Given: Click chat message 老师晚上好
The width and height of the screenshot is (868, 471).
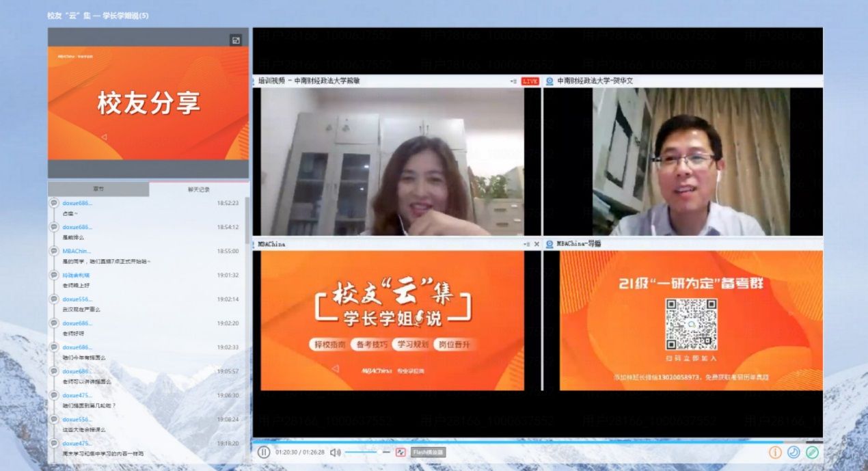Looking at the screenshot, I should coord(74,285).
